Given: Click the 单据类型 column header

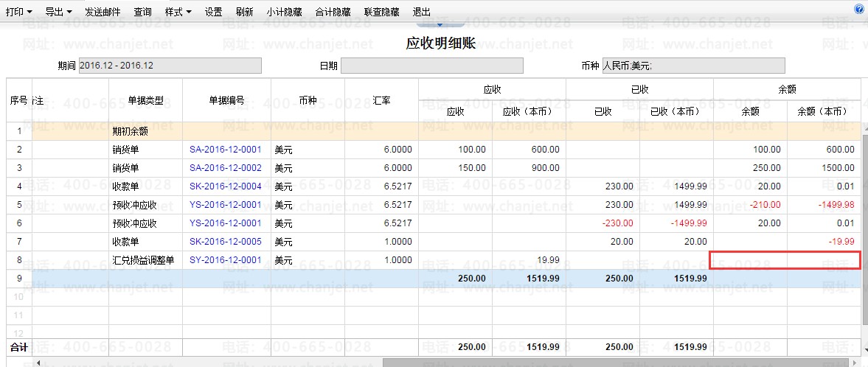Looking at the screenshot, I should coord(145,100).
